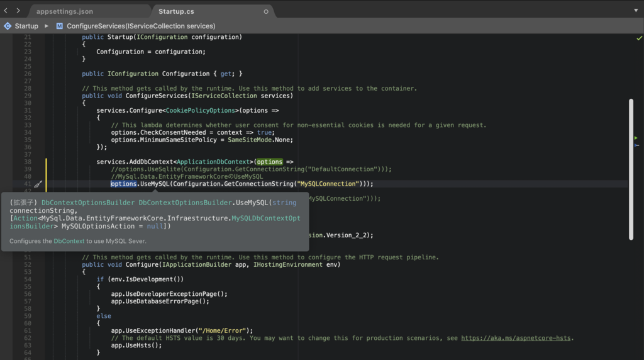Click ApplicationDbContext type on line 38
Viewport: 644px width, 360px height.
click(x=213, y=162)
